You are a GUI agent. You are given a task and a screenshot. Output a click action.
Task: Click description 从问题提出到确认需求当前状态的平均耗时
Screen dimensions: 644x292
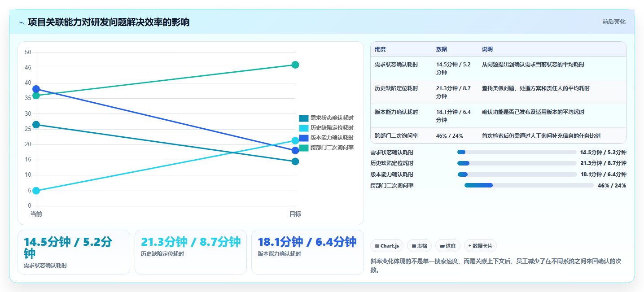click(x=533, y=65)
